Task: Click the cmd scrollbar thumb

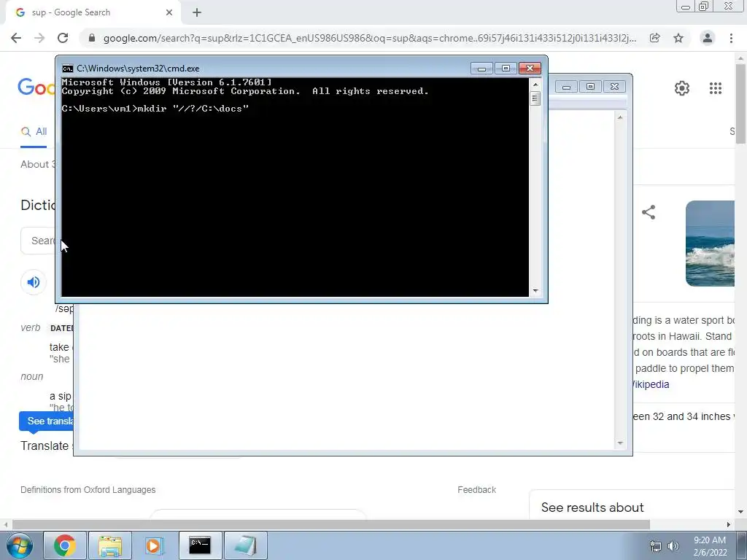Action: (x=535, y=98)
